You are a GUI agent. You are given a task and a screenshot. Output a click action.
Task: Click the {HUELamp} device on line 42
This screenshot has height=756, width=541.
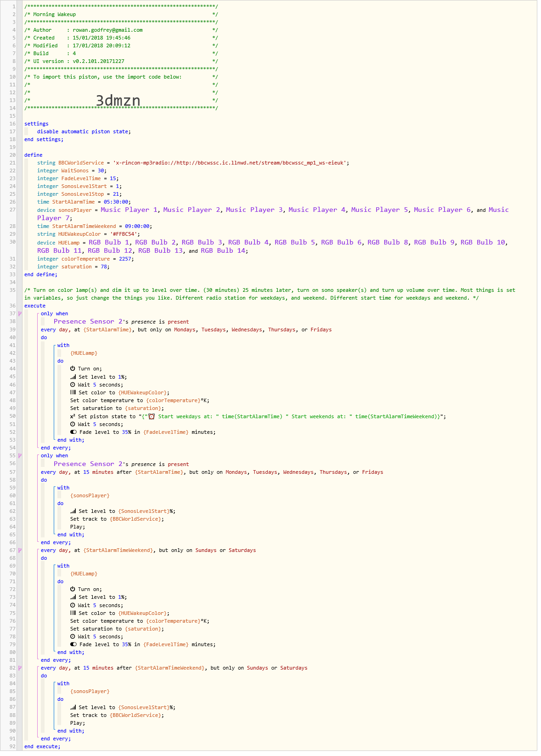point(84,353)
